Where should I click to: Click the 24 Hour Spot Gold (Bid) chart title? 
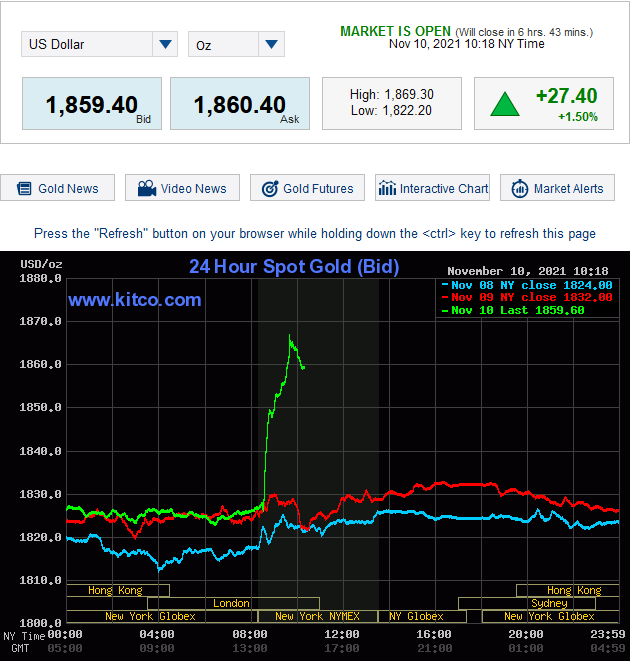point(294,267)
